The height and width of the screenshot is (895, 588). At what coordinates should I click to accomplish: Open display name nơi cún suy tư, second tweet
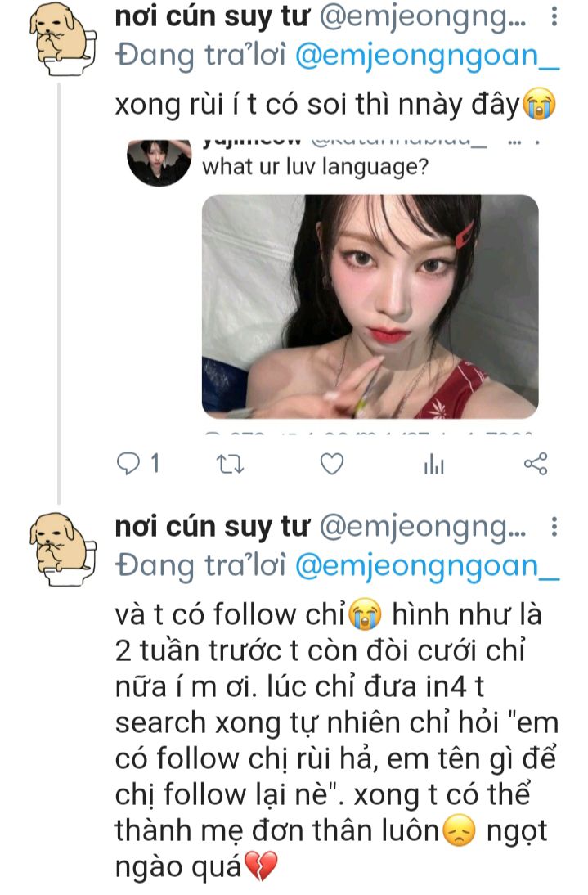point(212,526)
